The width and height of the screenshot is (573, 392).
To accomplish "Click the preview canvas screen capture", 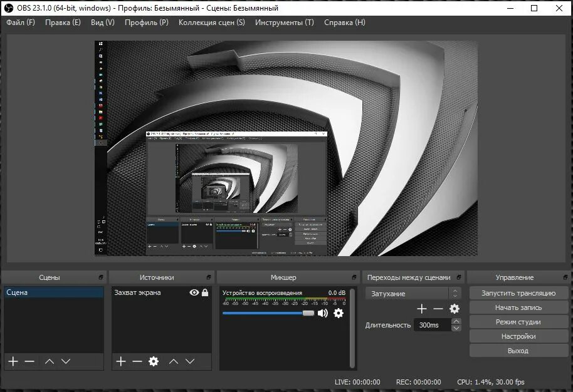I will pyautogui.click(x=286, y=148).
